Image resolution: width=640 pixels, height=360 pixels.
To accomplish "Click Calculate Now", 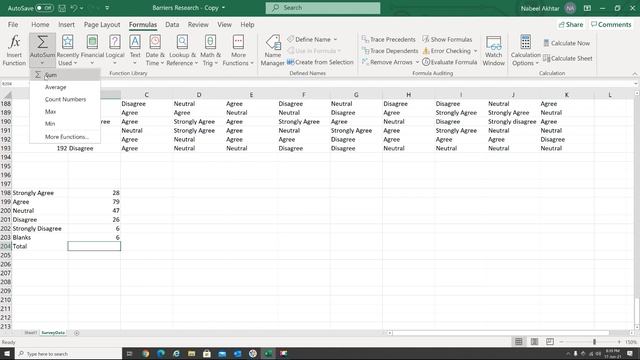I will point(567,43).
